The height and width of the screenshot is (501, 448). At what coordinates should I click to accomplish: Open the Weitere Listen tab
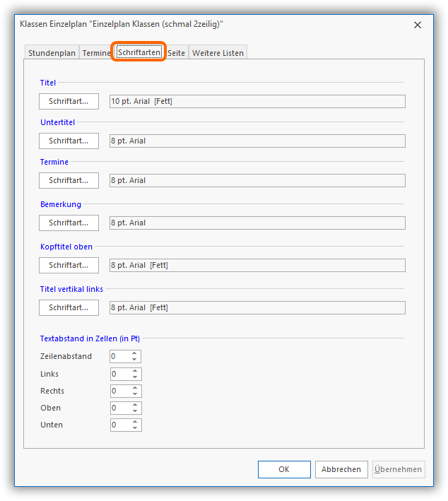click(x=218, y=53)
